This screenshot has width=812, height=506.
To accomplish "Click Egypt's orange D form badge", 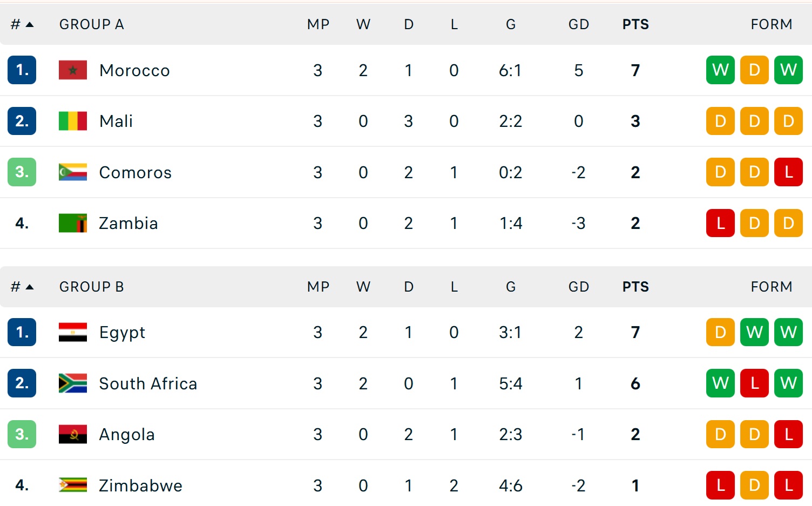I will click(x=720, y=332).
